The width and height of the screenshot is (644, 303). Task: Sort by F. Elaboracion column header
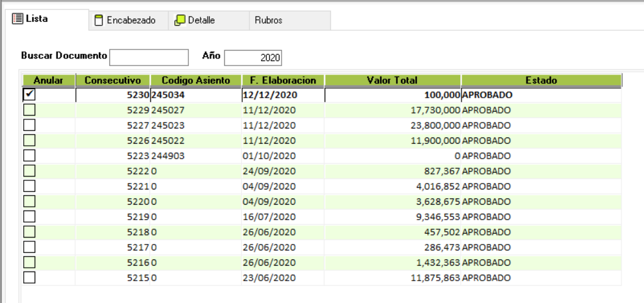coord(283,80)
